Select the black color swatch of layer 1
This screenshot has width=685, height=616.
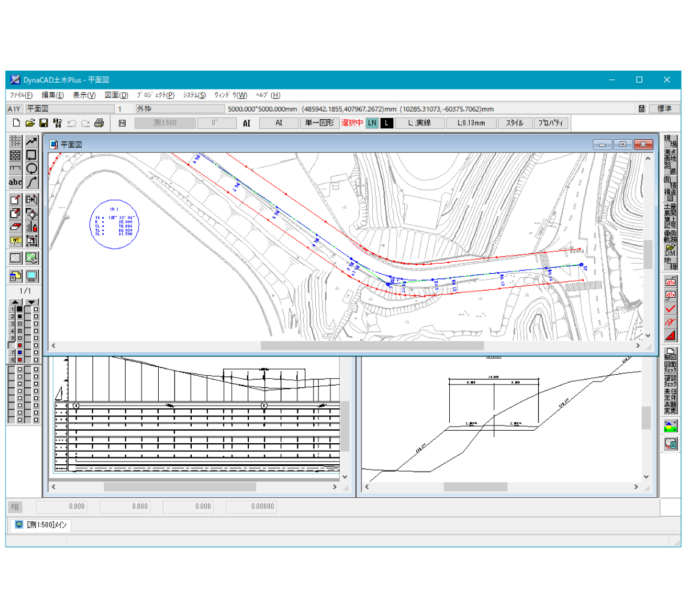pos(20,309)
